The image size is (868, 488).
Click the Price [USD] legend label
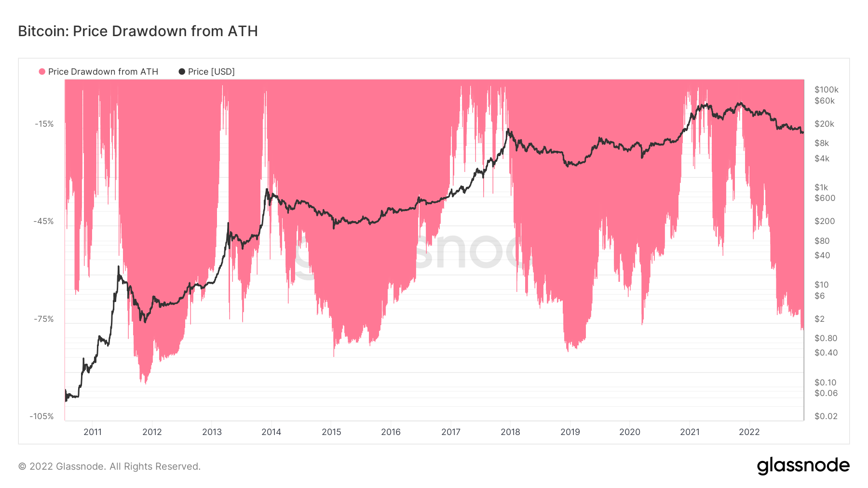211,72
